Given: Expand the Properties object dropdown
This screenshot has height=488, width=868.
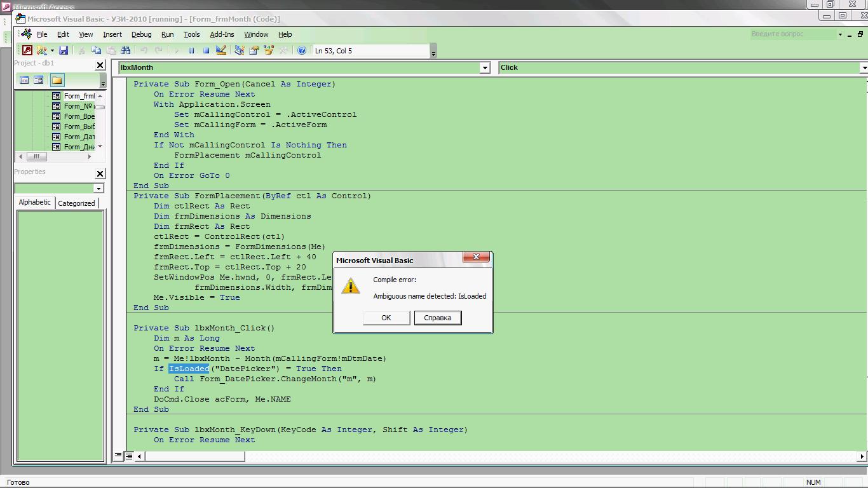Looking at the screenshot, I should (98, 188).
